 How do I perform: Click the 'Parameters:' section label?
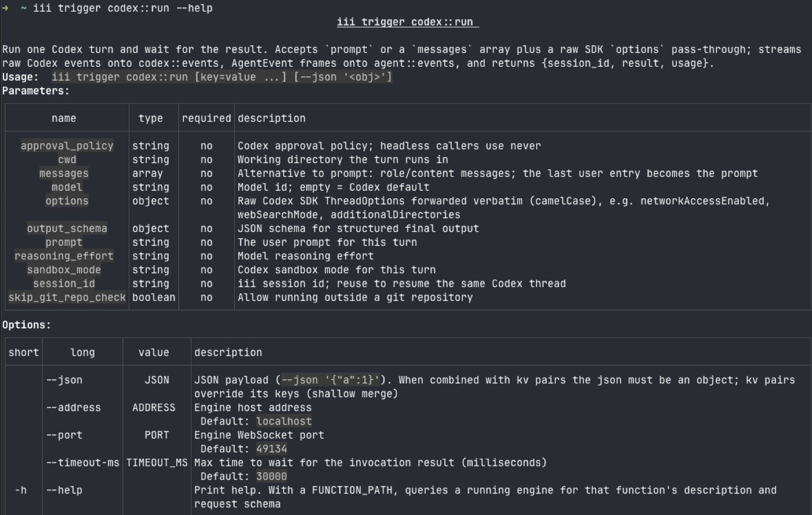(36, 91)
